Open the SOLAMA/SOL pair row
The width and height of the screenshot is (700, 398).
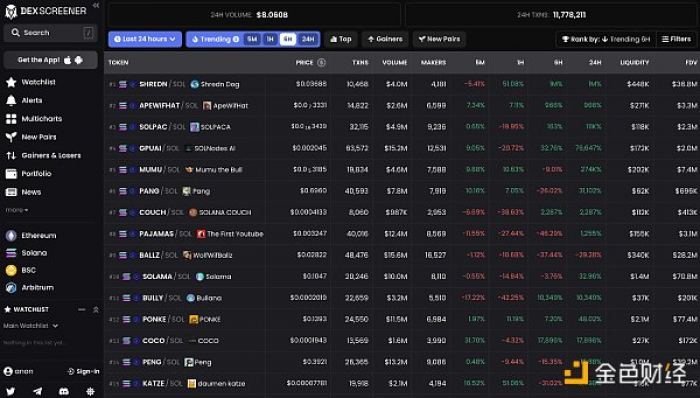402,277
